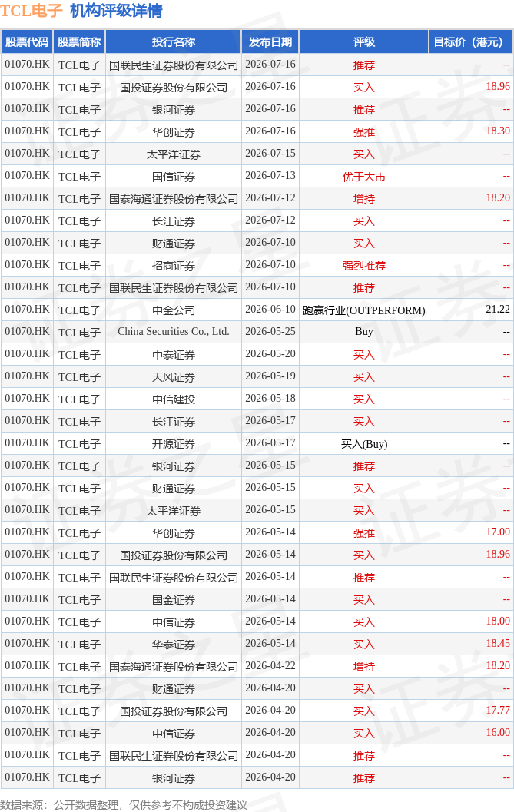Click the 华泰证券 row target price 18.45
This screenshot has height=812, width=514.
pyautogui.click(x=498, y=643)
